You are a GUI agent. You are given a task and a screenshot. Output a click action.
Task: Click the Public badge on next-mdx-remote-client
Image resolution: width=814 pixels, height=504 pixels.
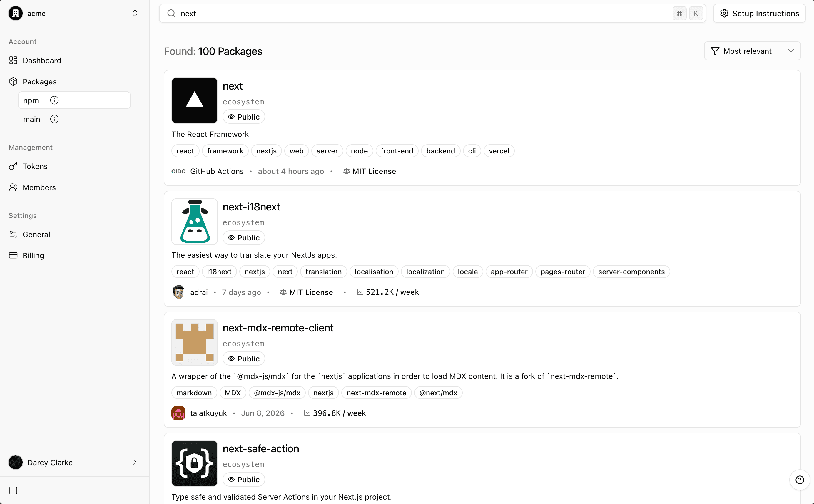pos(244,359)
